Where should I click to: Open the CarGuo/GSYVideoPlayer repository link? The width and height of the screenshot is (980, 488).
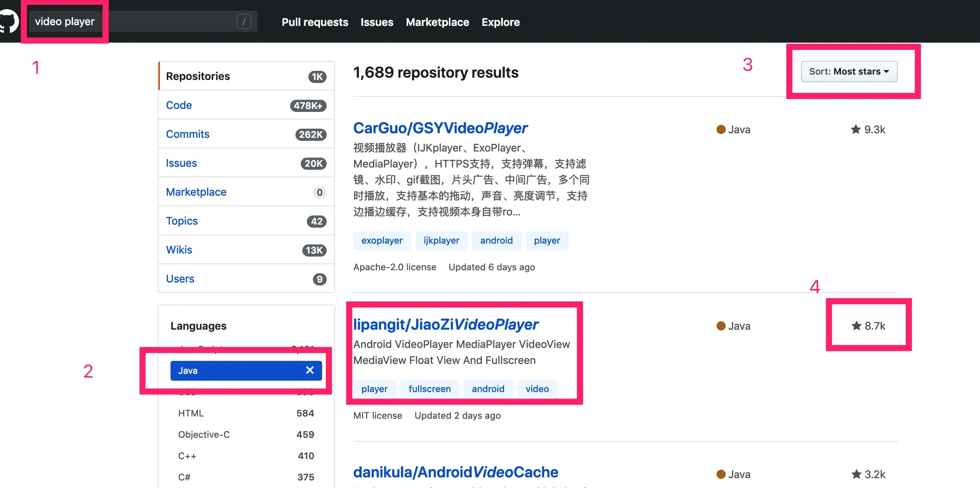(x=440, y=128)
